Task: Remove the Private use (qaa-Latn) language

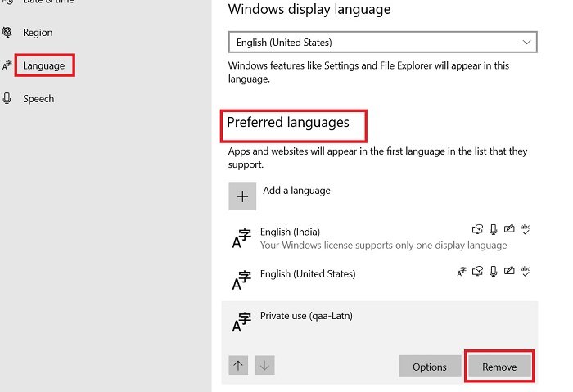Action: [499, 367]
